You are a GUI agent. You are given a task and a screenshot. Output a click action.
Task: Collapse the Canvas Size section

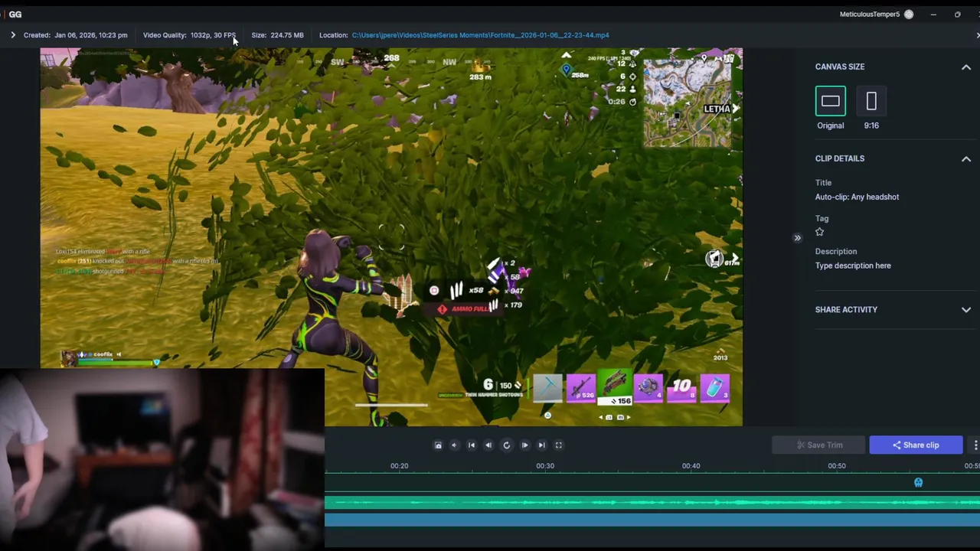(x=966, y=67)
